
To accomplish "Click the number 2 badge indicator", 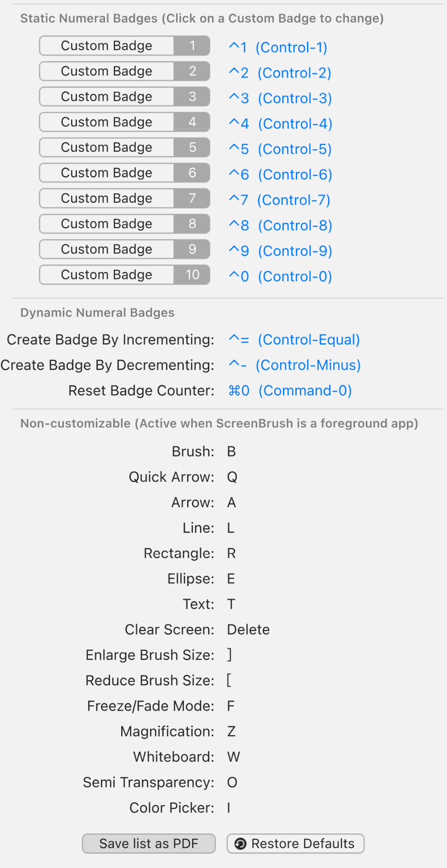I will pos(192,71).
